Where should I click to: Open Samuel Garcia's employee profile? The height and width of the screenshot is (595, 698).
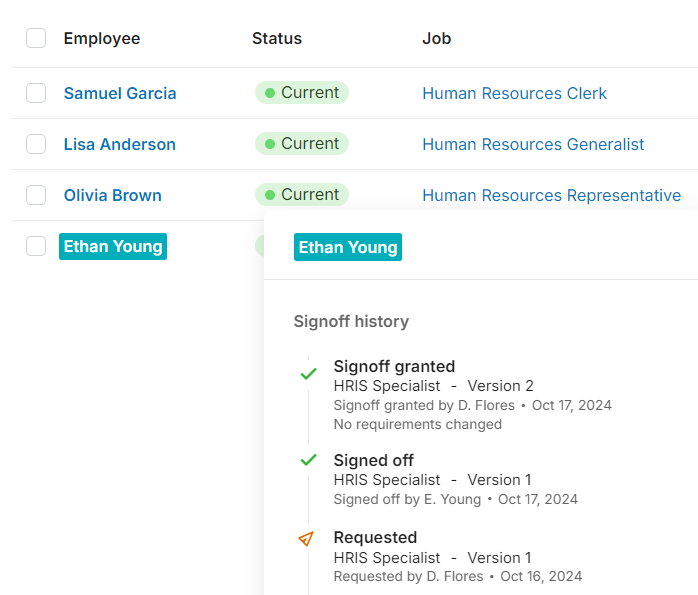coord(120,93)
